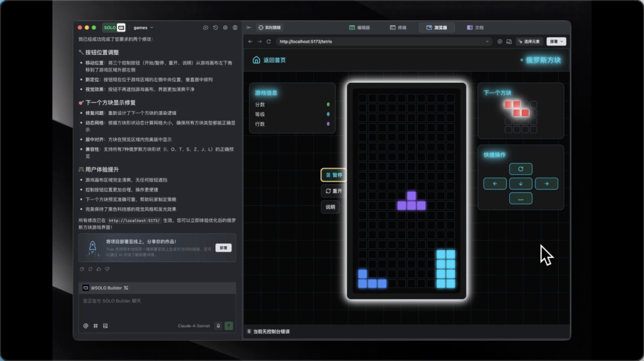The height and width of the screenshot is (361, 644).
Task: Click the 用户体验提升 heading in chat
Action: click(x=102, y=169)
